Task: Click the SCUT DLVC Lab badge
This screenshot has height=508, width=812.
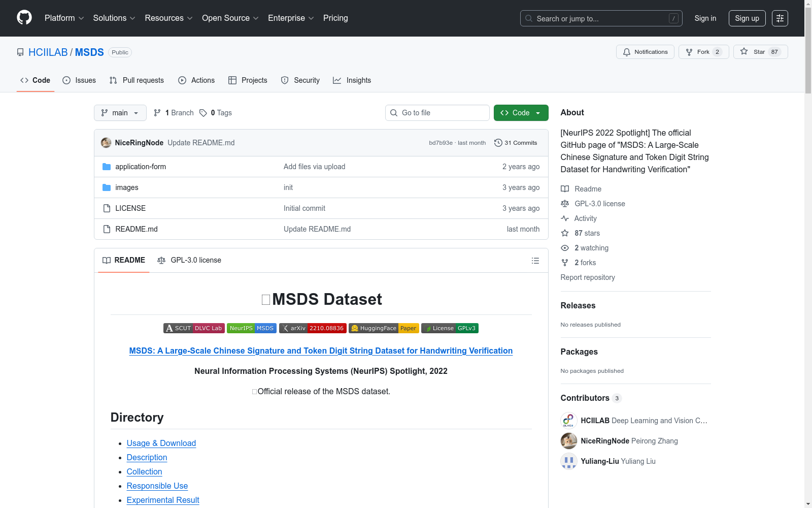Action: [x=194, y=328]
